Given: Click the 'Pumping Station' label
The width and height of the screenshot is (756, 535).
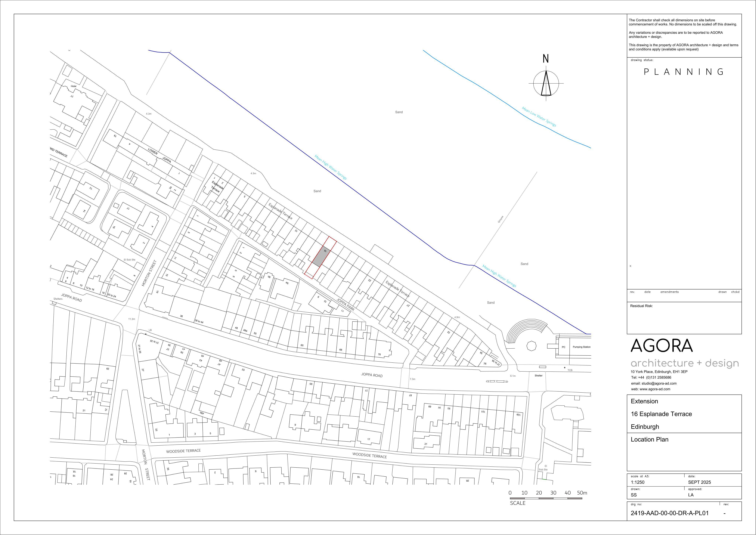Looking at the screenshot, I should (x=581, y=347).
